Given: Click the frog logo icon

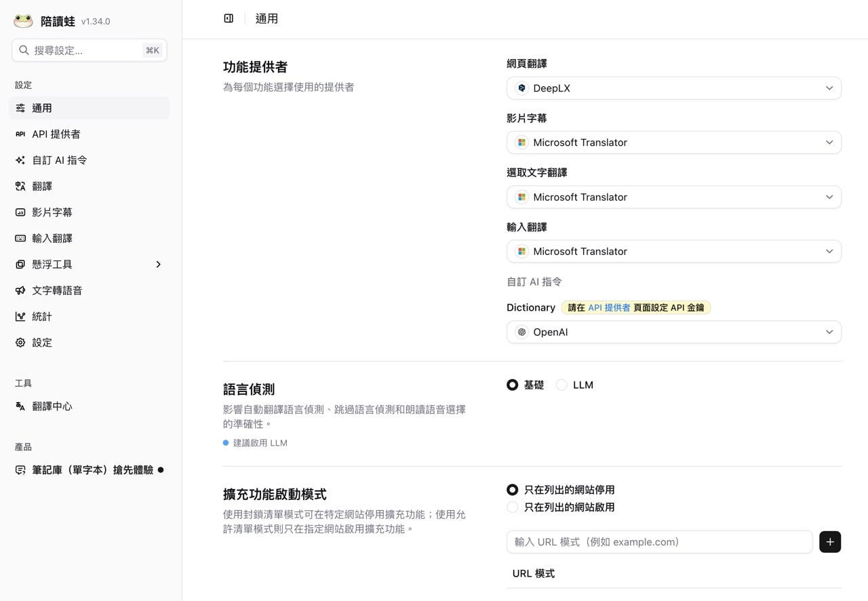Looking at the screenshot, I should point(23,21).
